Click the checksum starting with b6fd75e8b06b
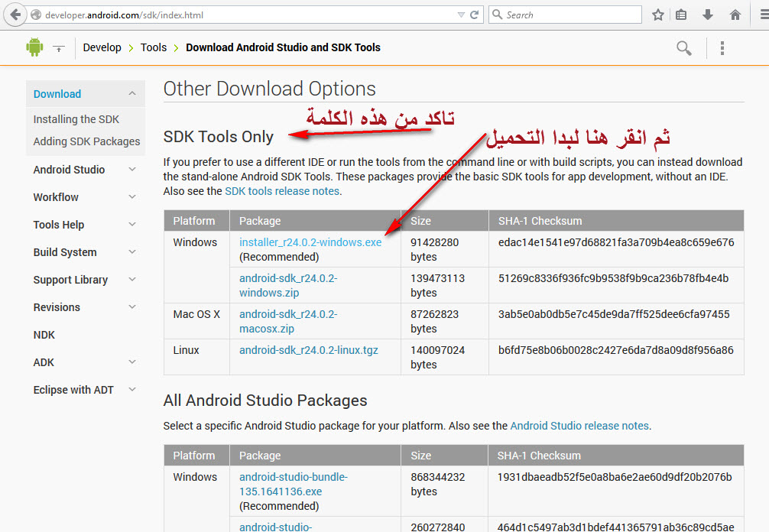769x532 pixels. coord(616,350)
